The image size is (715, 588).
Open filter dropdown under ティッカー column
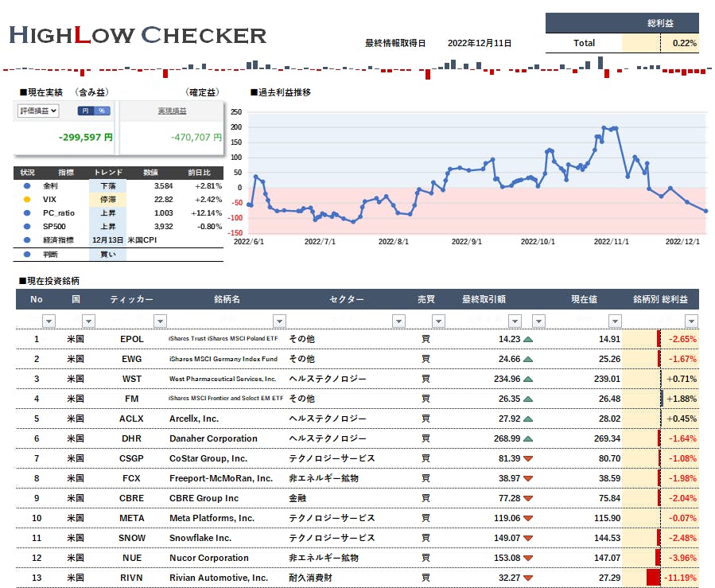coord(161,321)
